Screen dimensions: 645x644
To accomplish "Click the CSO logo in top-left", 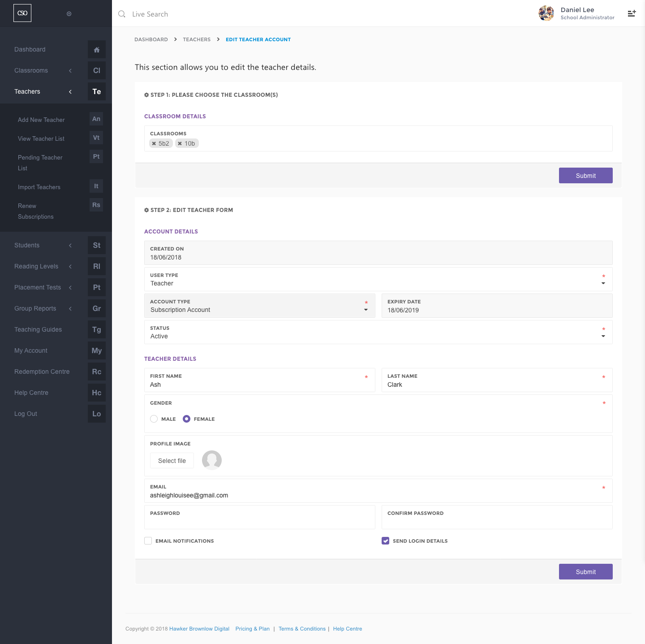I will [x=22, y=13].
